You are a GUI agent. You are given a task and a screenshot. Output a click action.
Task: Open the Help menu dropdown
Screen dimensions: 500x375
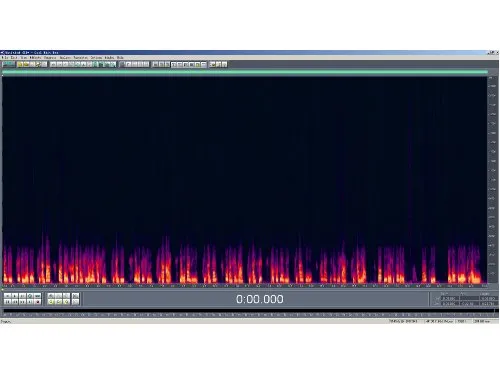pyautogui.click(x=120, y=58)
